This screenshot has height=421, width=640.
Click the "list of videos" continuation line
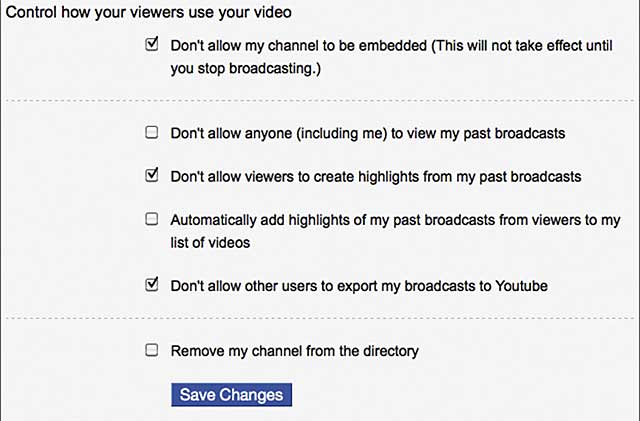click(210, 243)
